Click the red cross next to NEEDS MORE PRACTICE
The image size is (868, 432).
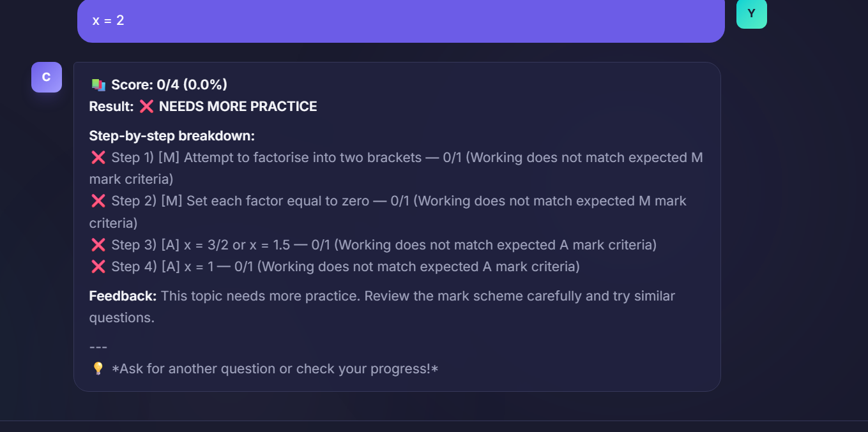pos(146,107)
